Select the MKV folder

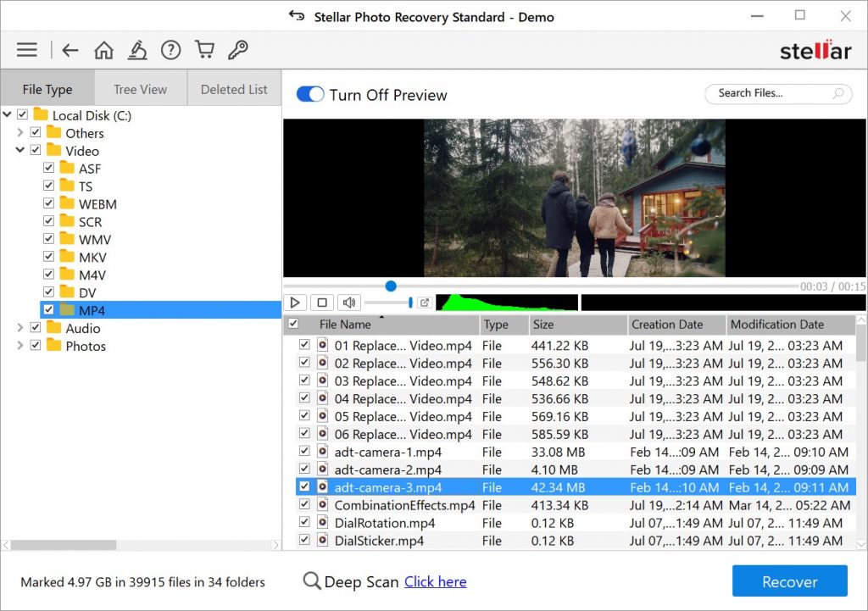(x=92, y=258)
